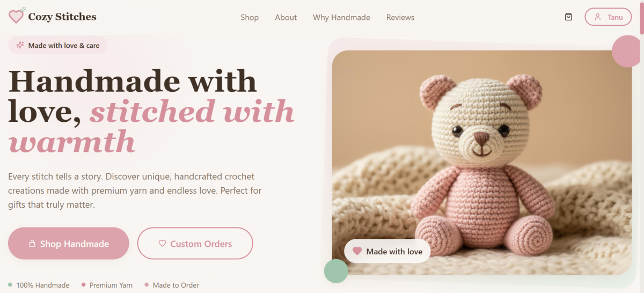Screen dimensions: 644x293
Task: Click the green dot beside 100% Handmade
Action: coord(10,285)
